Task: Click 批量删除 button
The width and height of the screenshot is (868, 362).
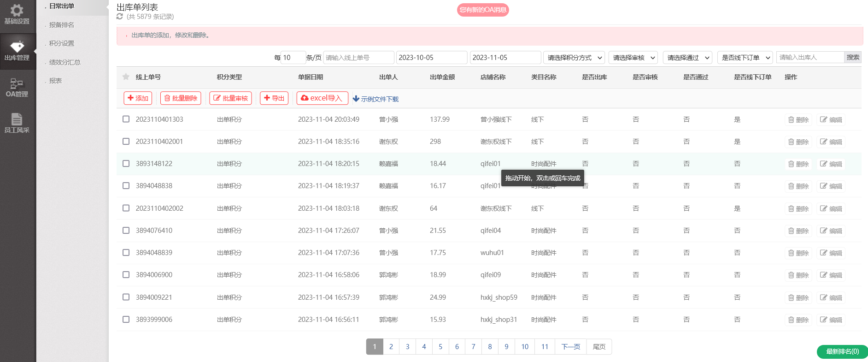Action: 181,98
